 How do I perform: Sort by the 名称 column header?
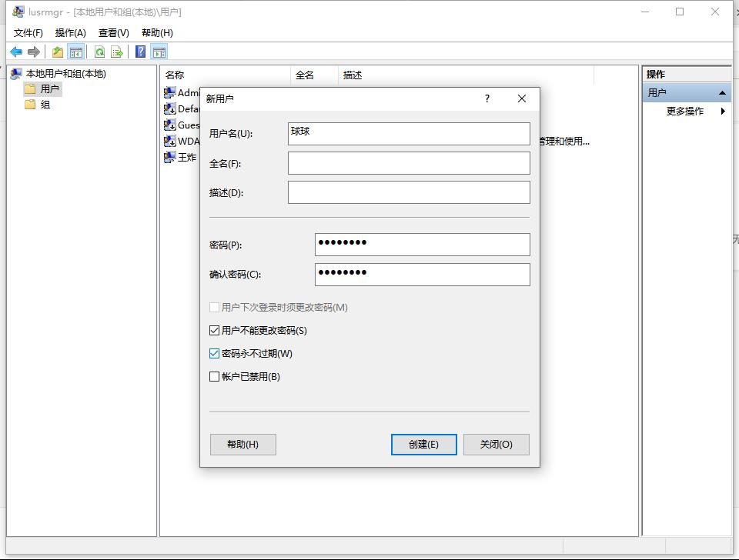pyautogui.click(x=226, y=75)
